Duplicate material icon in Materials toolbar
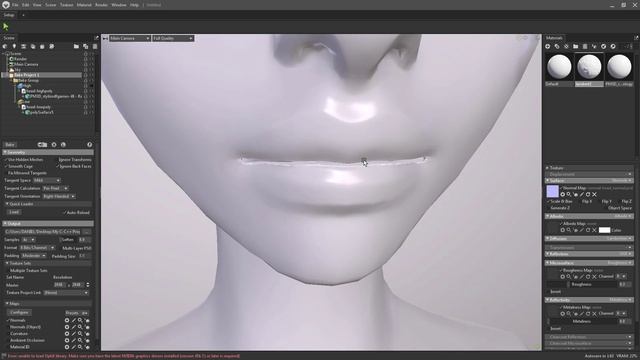 [x=557, y=47]
